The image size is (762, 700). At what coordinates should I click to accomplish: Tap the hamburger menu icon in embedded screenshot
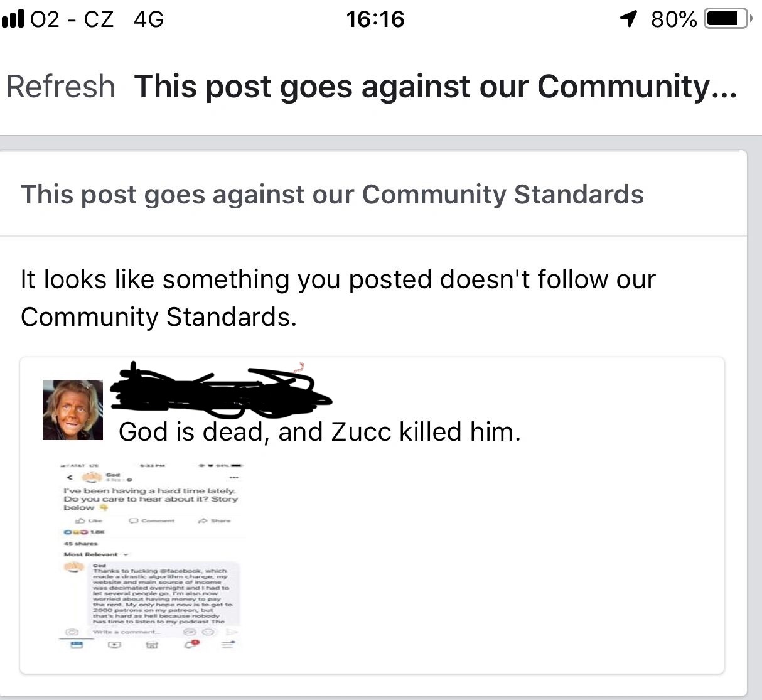click(x=227, y=644)
